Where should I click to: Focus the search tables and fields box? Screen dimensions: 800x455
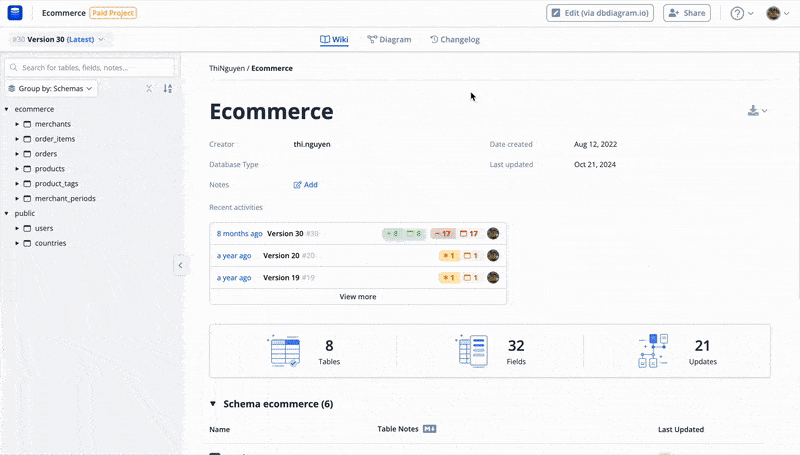tap(90, 67)
